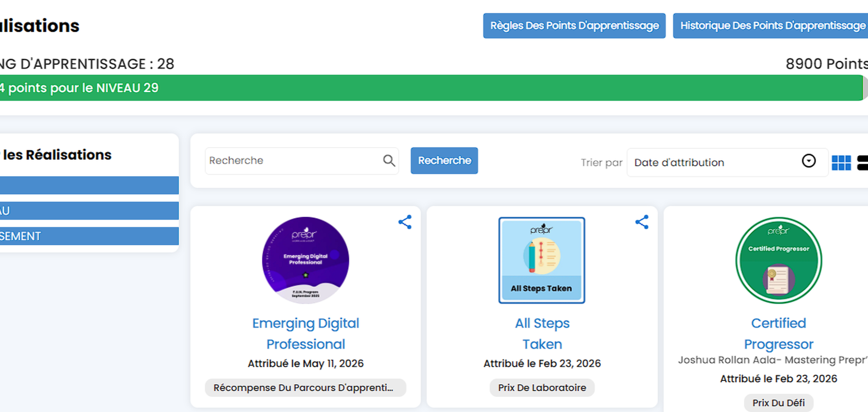Open the Emerging Digital Professional title link
Viewport: 868px width, 412px height.
[x=305, y=334]
